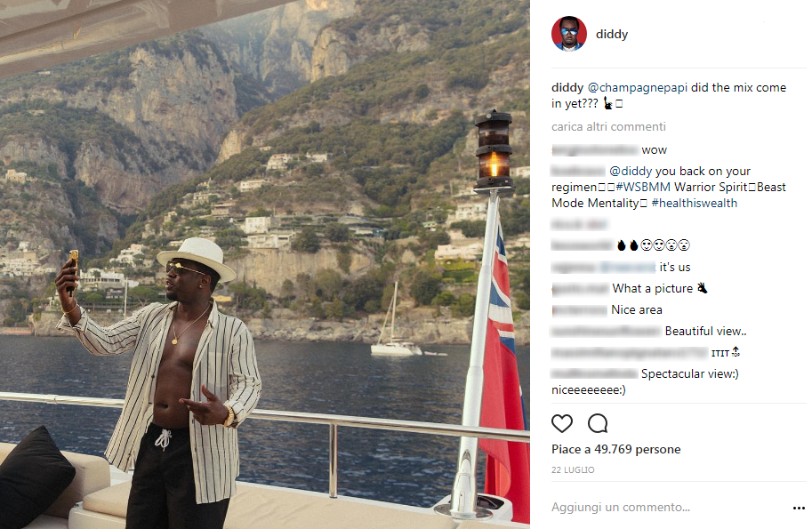Open the 'Piace a 49.769 persone' likes list
This screenshot has width=812, height=529.
(x=615, y=449)
